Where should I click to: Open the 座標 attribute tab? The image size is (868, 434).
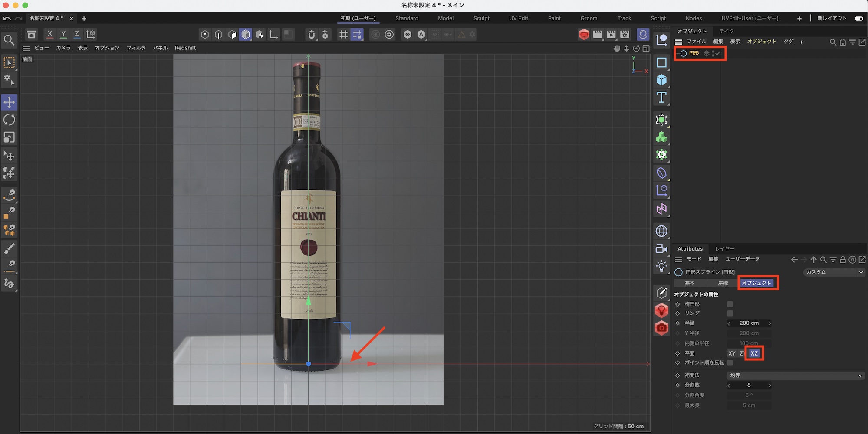(x=723, y=283)
